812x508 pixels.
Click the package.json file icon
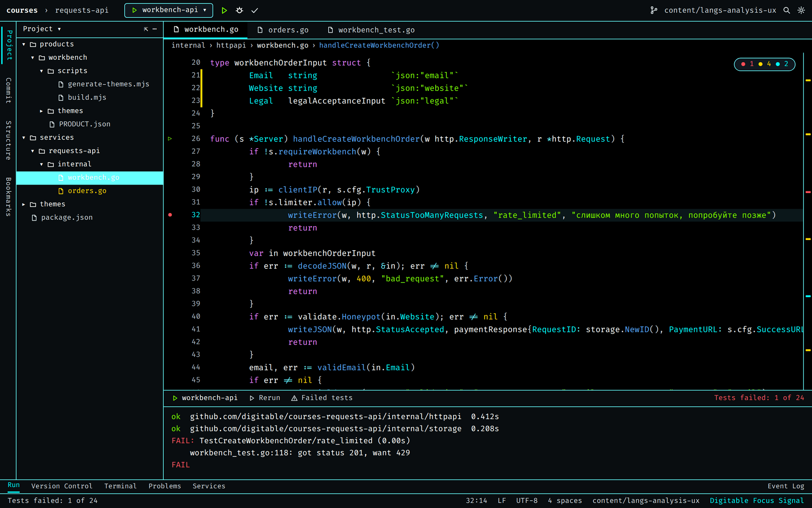click(x=34, y=218)
